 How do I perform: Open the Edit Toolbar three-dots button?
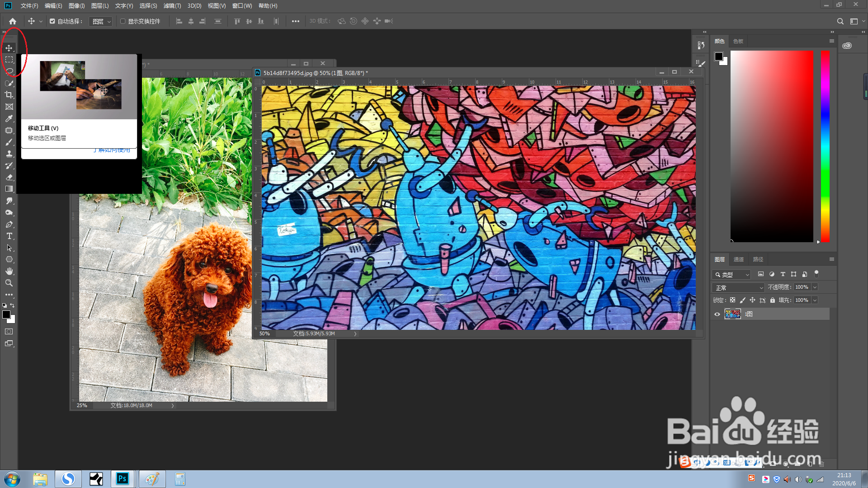[9, 295]
